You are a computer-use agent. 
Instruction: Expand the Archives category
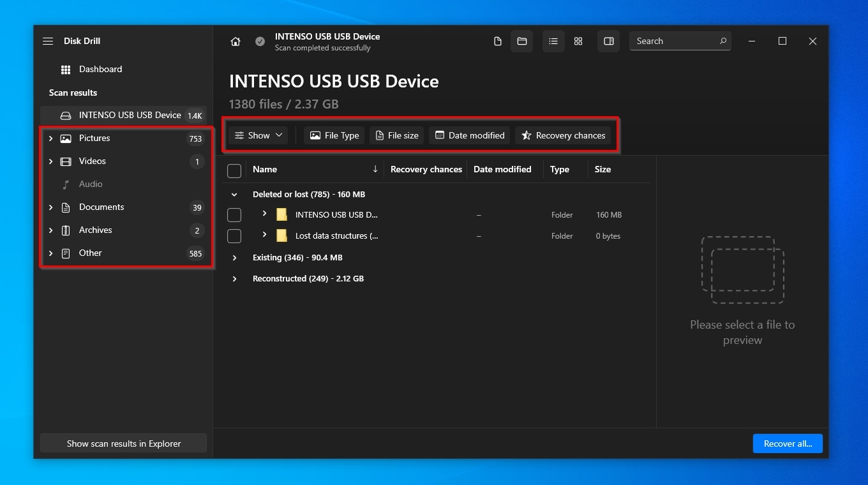[50, 230]
